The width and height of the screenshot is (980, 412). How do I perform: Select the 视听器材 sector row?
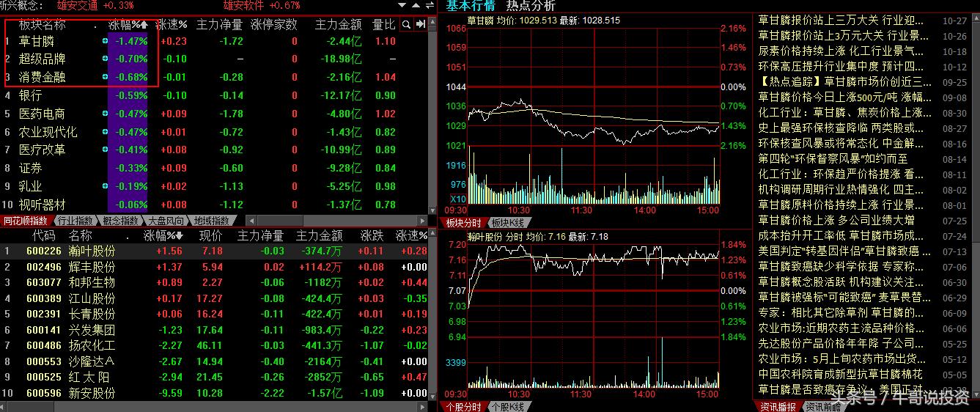coord(214,205)
